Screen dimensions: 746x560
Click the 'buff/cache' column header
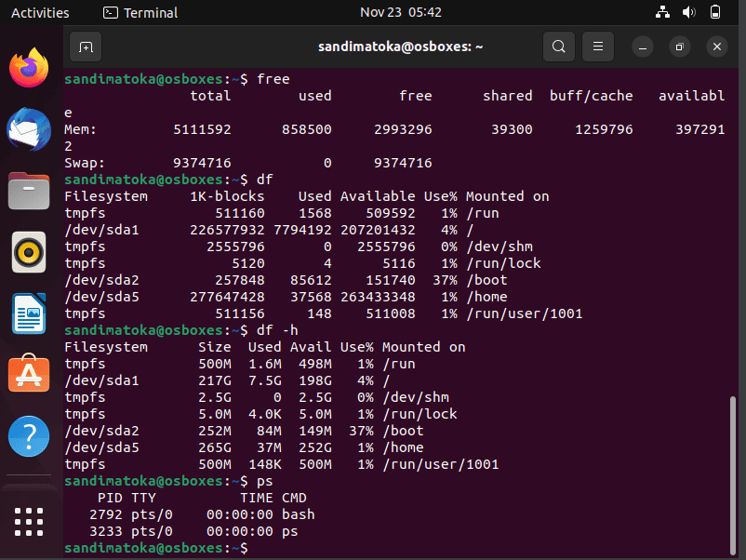[592, 96]
